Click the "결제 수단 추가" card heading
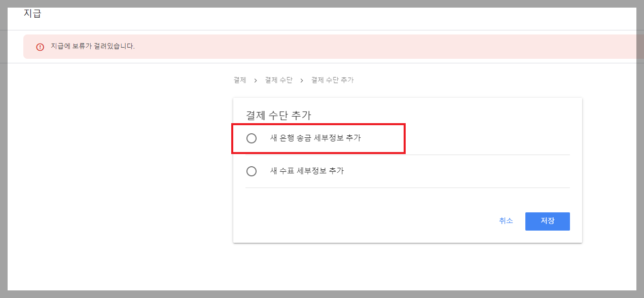The image size is (644, 298). point(277,115)
